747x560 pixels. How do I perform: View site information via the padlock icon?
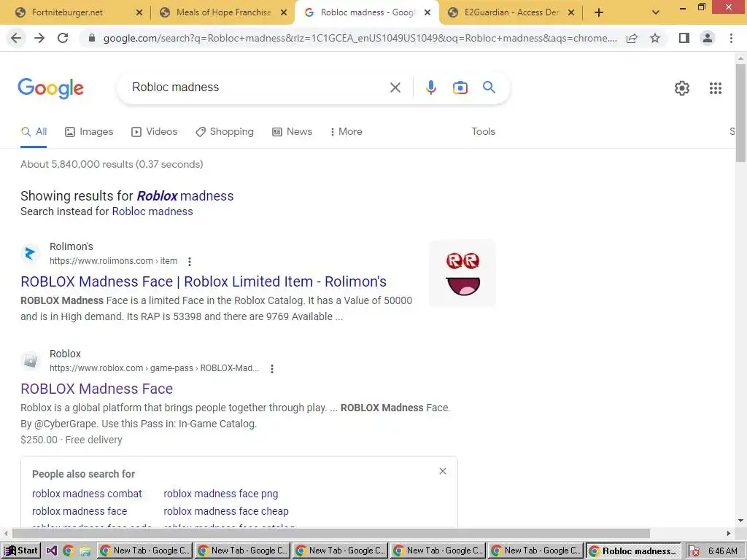click(92, 38)
